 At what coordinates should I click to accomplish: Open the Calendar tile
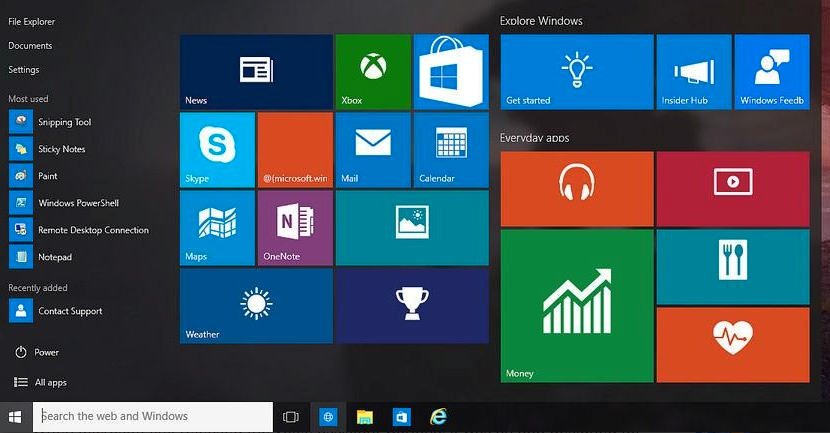[x=450, y=149]
